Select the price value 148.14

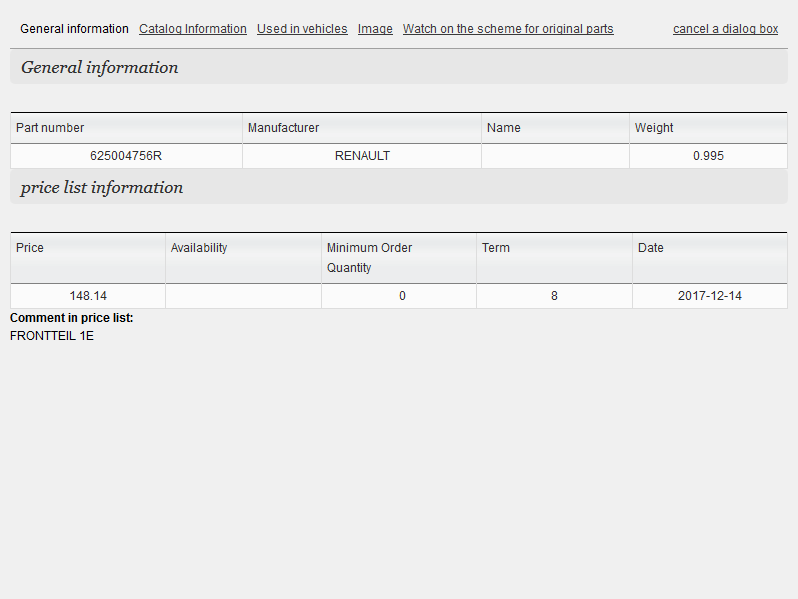point(88,296)
